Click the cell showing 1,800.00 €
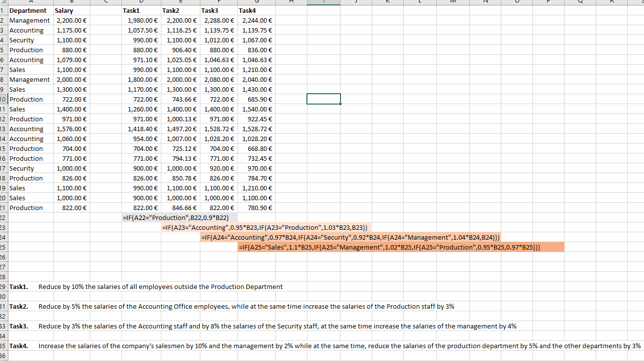The height and width of the screenshot is (361, 644). tap(142, 79)
